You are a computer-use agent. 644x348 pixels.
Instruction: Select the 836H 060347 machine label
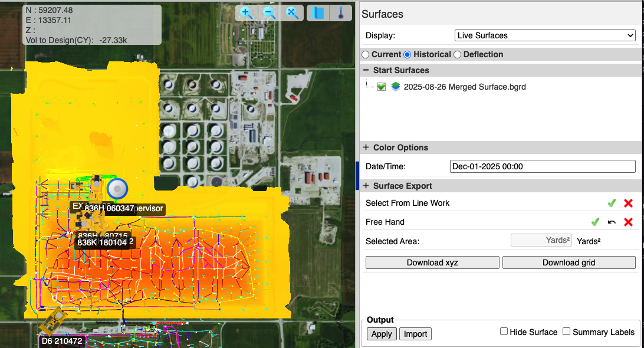point(109,208)
